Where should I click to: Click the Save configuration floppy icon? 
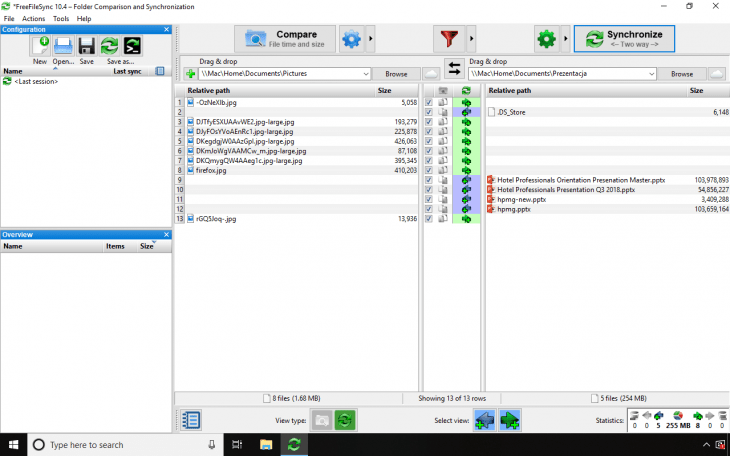click(x=87, y=46)
